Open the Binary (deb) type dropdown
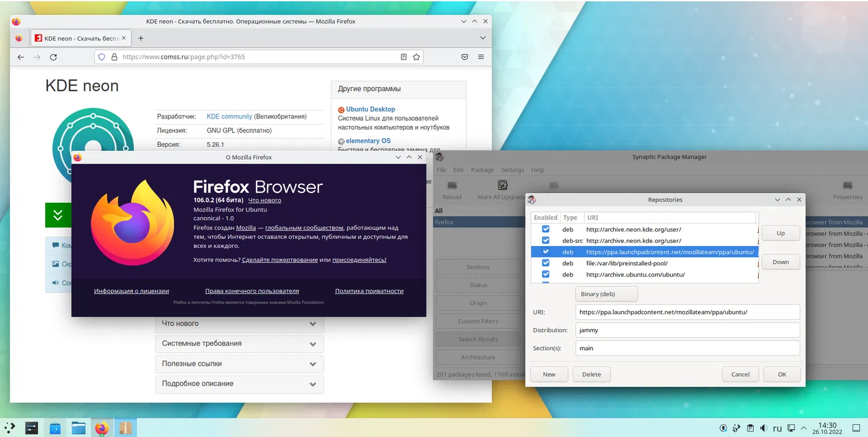This screenshot has width=868, height=437. 606,294
